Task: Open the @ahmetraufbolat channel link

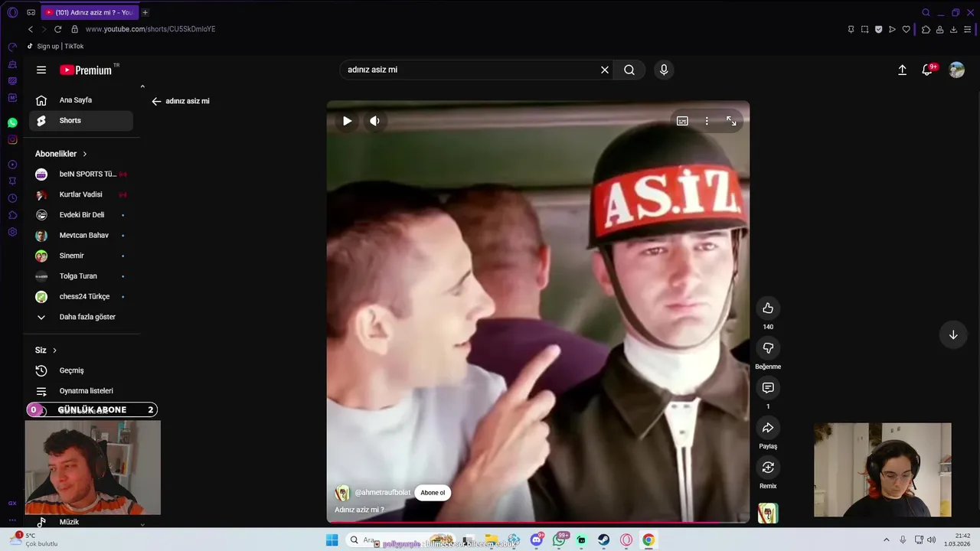Action: (x=383, y=493)
